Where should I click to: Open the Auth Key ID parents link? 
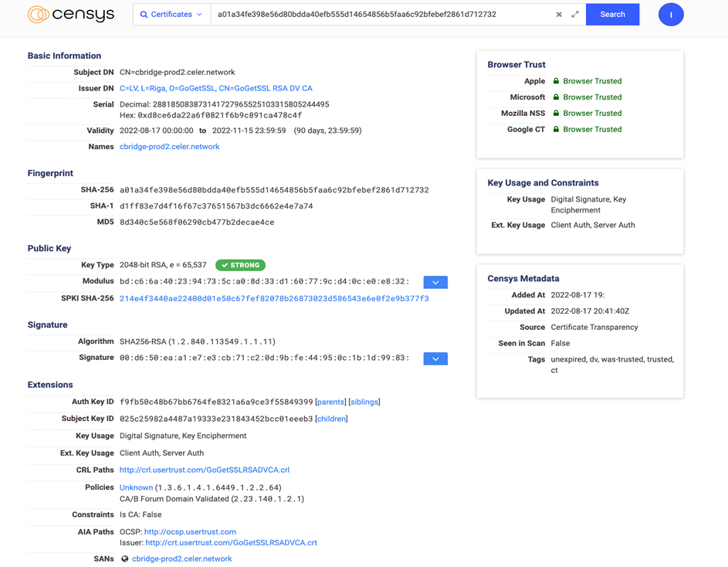tap(330, 402)
